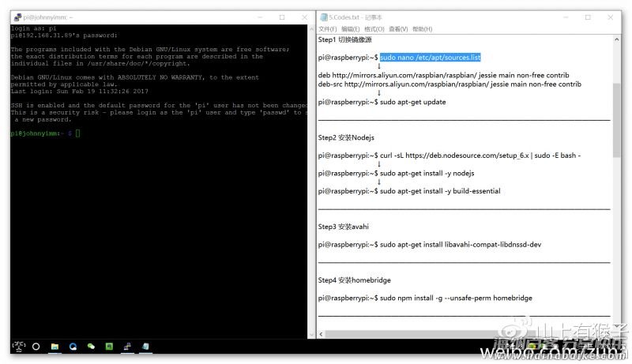Click the Start button on the taskbar
Viewport: 632px width, 364px height.
pos(18,346)
